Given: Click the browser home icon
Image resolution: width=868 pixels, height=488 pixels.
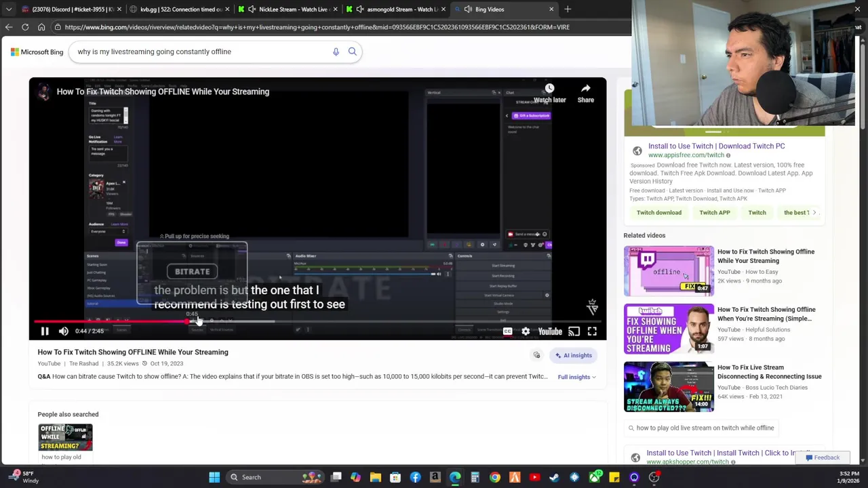Looking at the screenshot, I should click(41, 27).
